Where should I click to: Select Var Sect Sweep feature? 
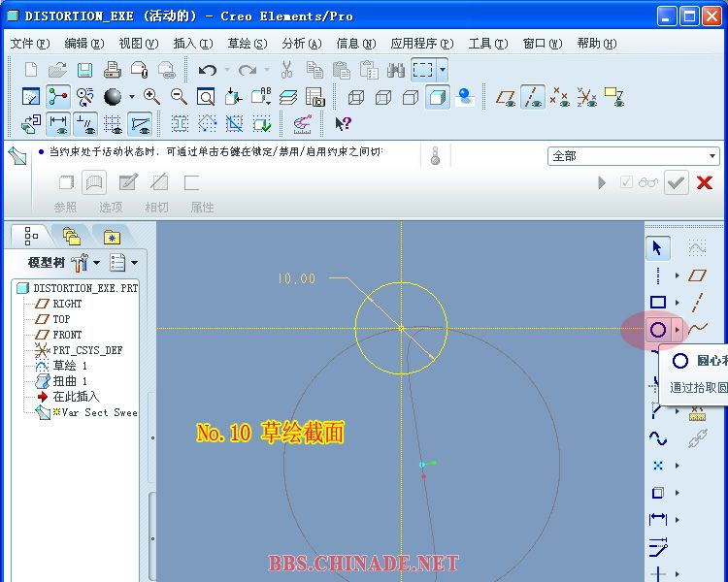point(86,412)
